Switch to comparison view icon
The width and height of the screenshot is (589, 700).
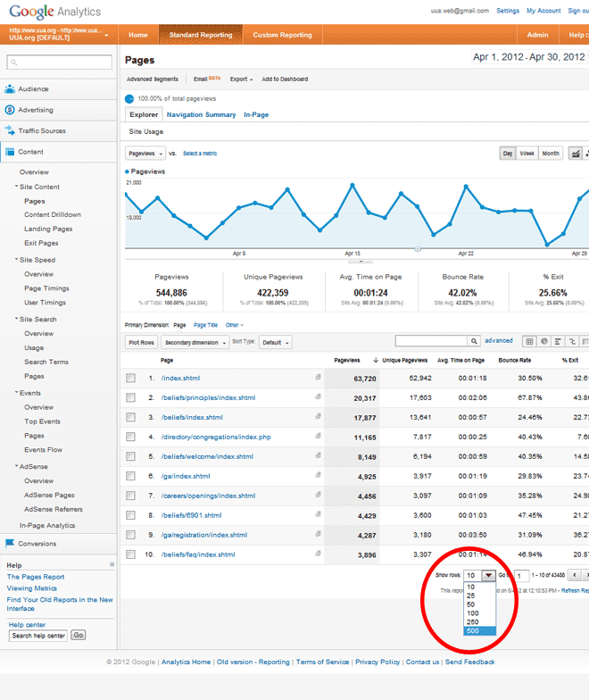[572, 341]
